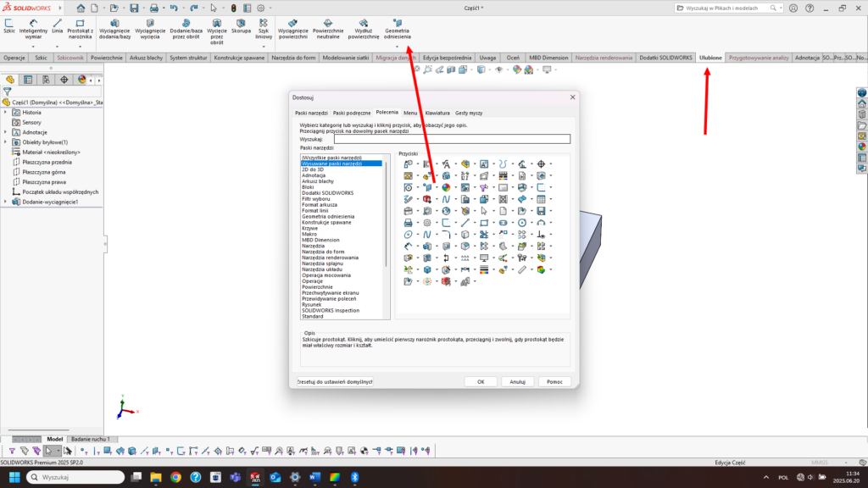The image size is (868, 488).
Task: Switch to the Operacje ribbon tab
Action: [x=14, y=58]
